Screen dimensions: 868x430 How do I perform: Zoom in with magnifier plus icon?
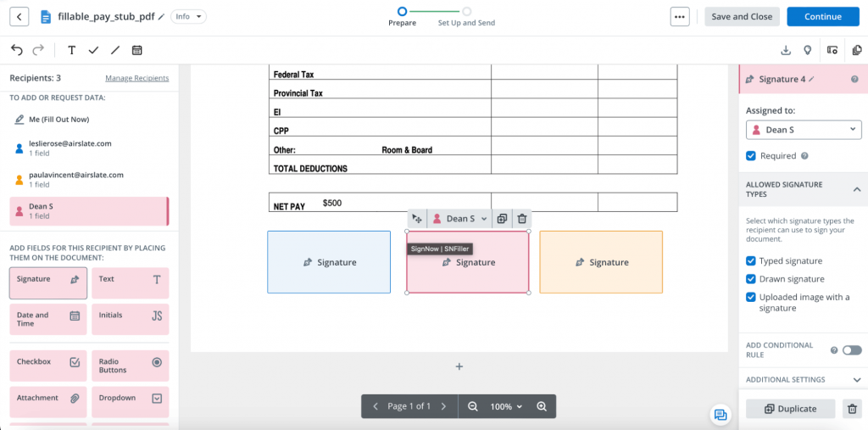542,406
